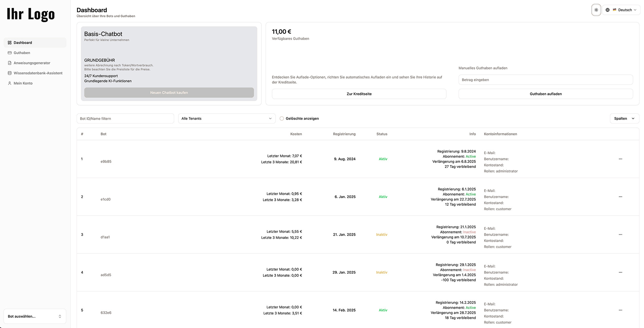Click the Guthaben card icon in sidebar
Viewport: 644px width, 328px height.
tap(10, 53)
